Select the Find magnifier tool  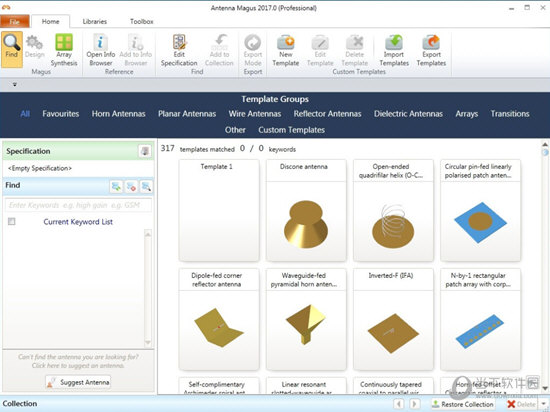click(12, 49)
